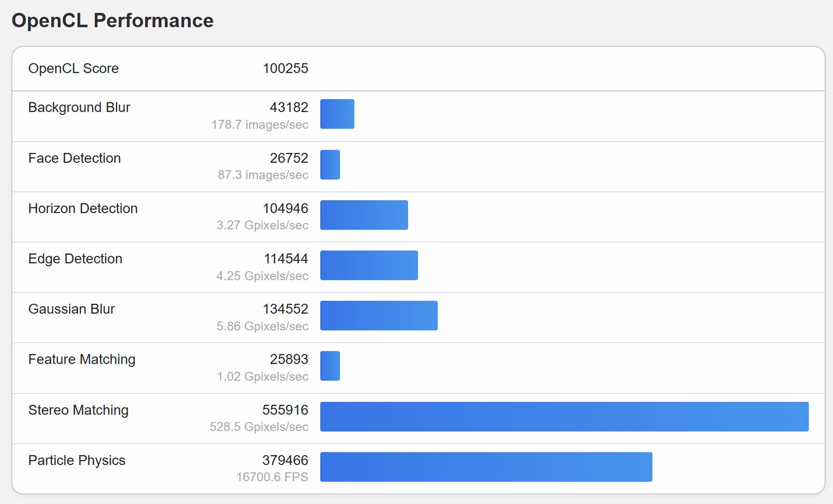Select the OpenCL Score value 100255

click(285, 68)
